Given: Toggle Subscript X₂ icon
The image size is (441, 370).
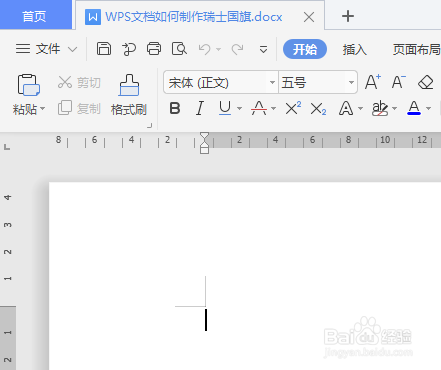Looking at the screenshot, I should click(x=318, y=109).
